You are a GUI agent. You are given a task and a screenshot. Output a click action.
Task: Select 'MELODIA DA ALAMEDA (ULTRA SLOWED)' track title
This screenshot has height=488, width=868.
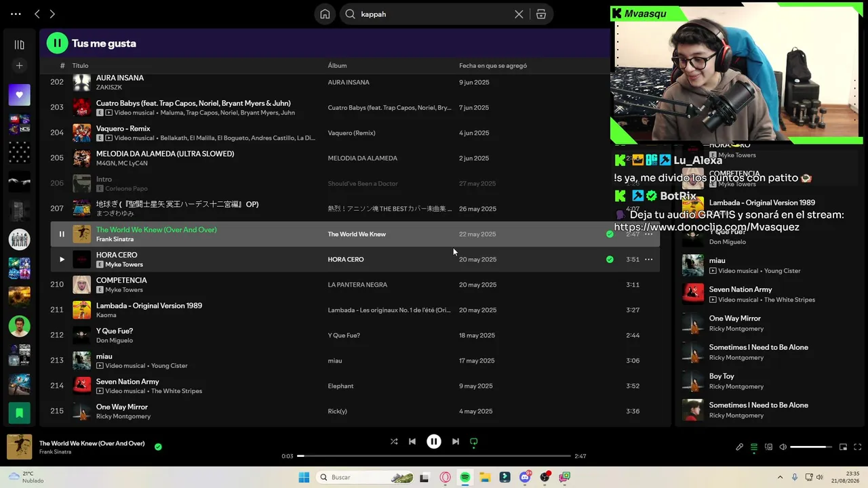[x=165, y=154]
